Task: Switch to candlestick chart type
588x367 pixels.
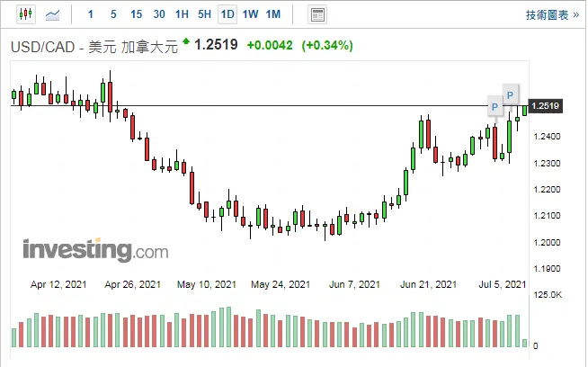Action: (x=26, y=14)
